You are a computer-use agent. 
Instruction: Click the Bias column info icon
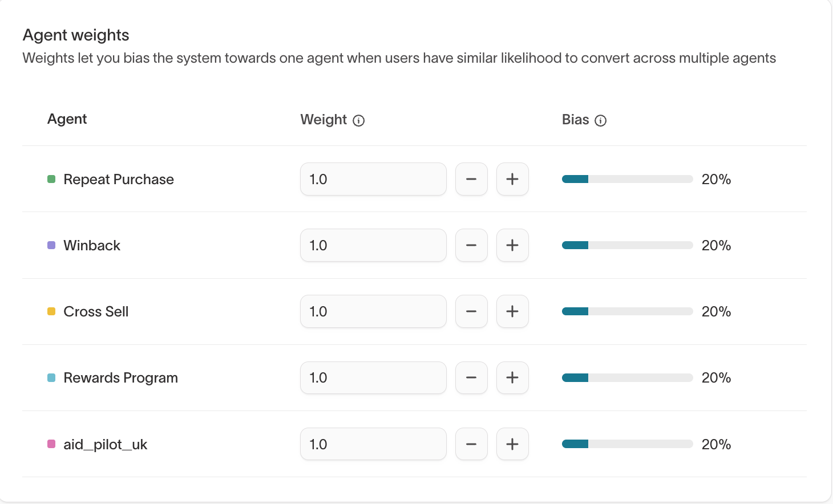601,120
